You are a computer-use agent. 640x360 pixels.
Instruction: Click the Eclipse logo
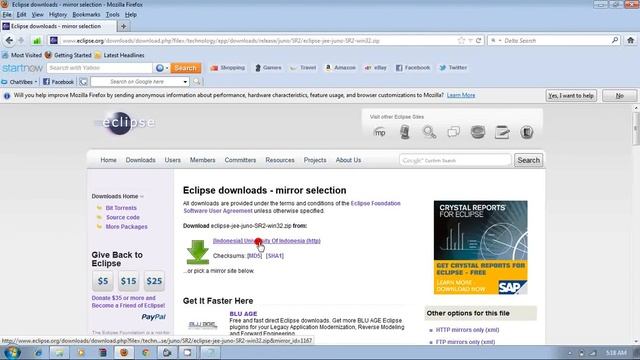[125, 122]
